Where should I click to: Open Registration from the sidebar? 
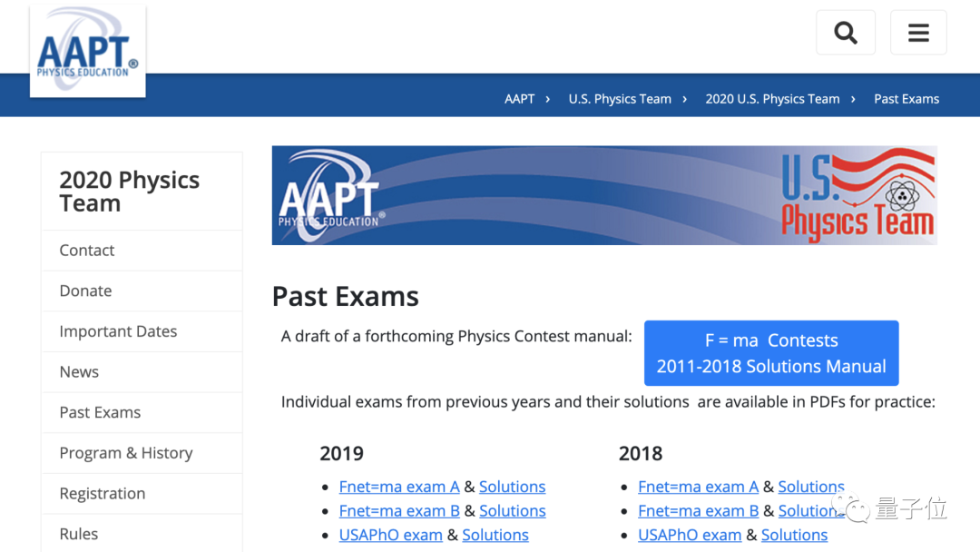coord(103,493)
